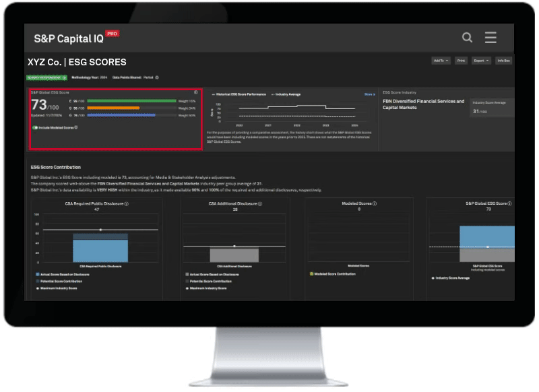Screen dimensions: 539x392
Task: Click info icon beside Modeled Scores chart title
Action: tap(375, 203)
